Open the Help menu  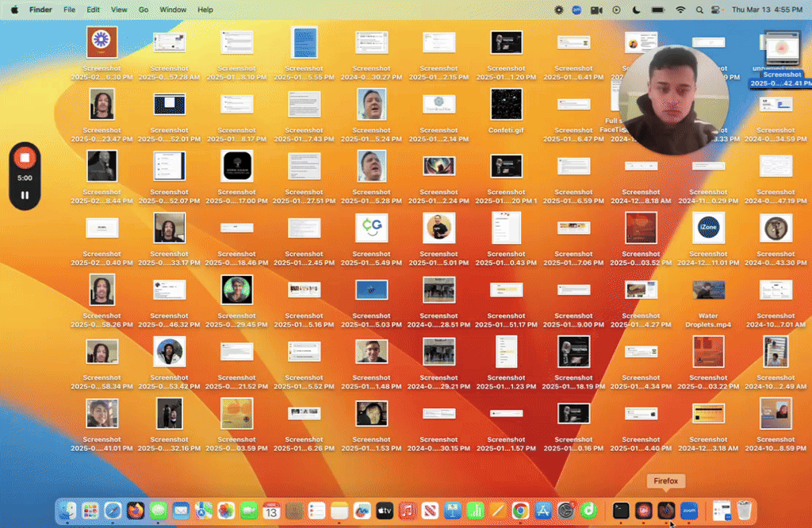(205, 10)
